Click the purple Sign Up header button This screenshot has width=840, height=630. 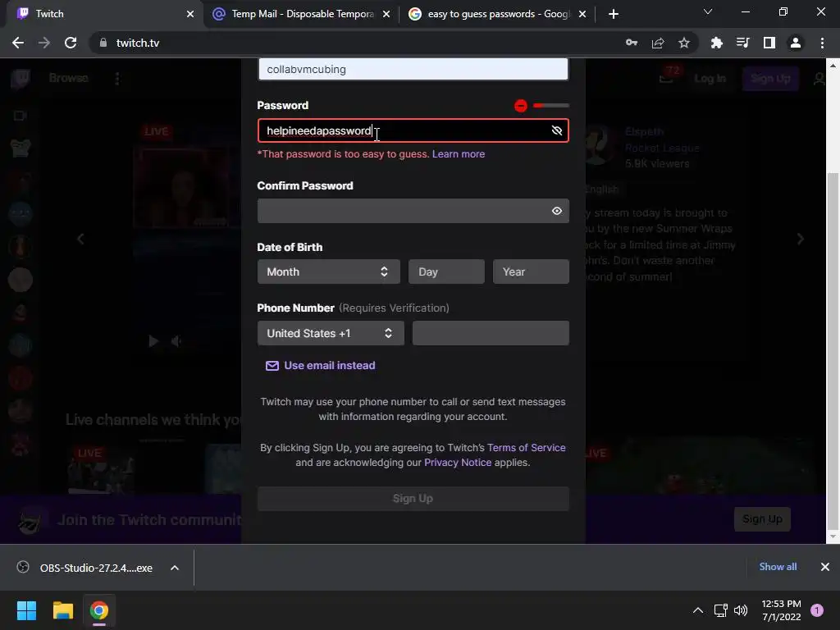click(x=770, y=79)
